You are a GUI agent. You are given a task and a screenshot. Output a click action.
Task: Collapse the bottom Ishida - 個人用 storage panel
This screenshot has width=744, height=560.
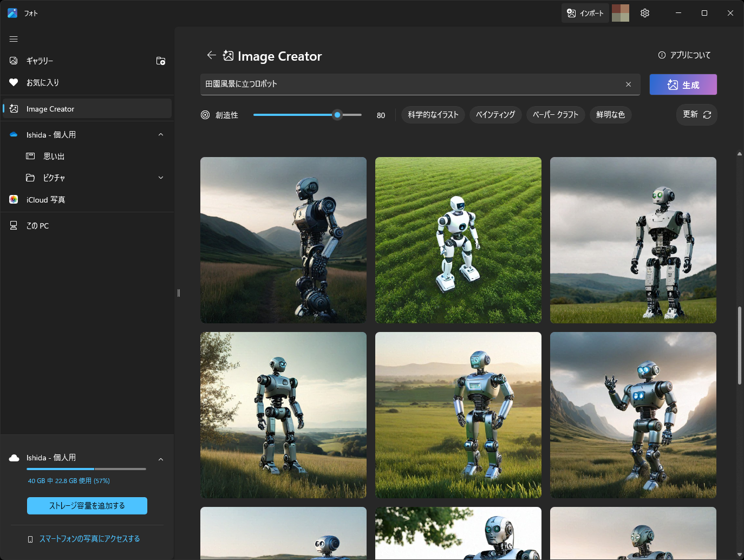click(x=160, y=459)
